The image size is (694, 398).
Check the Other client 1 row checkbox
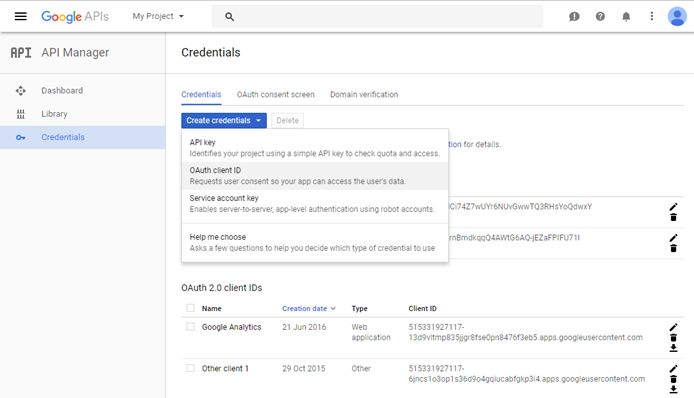190,368
